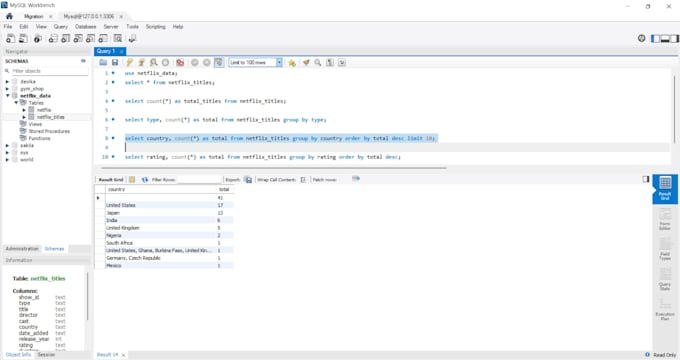680x360 pixels.
Task: Click the editor horizontal scrollbar
Action: coord(274,168)
